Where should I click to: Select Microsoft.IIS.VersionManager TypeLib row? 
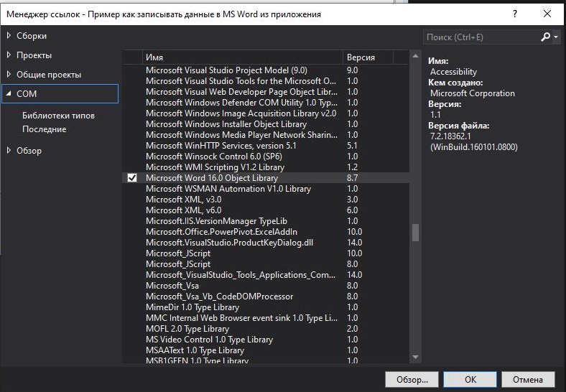[266, 221]
